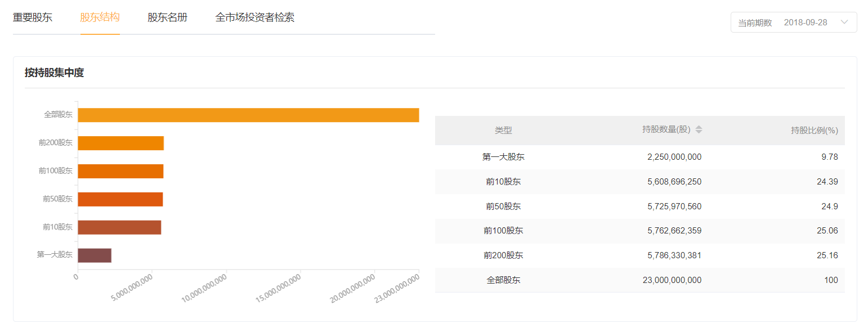The height and width of the screenshot is (328, 868).
Task: Click the dropdown chevron beside 2018-09-28
Action: coord(844,23)
